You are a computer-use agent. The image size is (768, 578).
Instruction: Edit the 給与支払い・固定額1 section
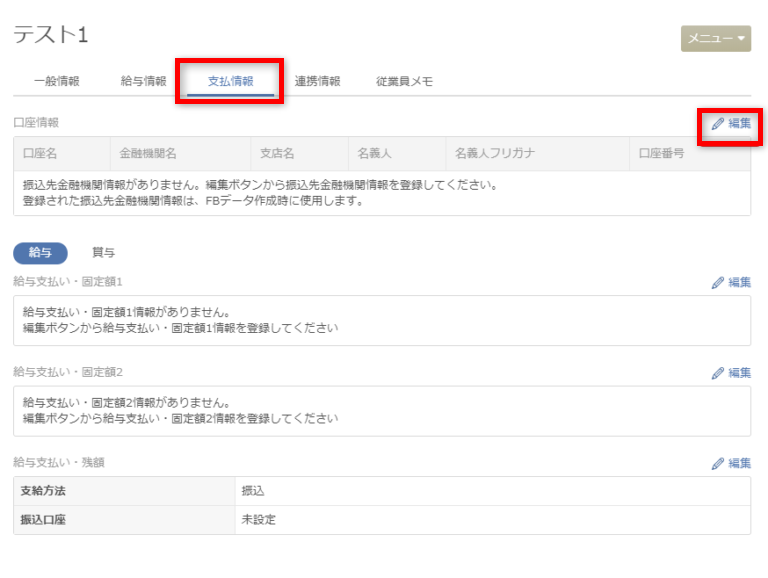731,282
